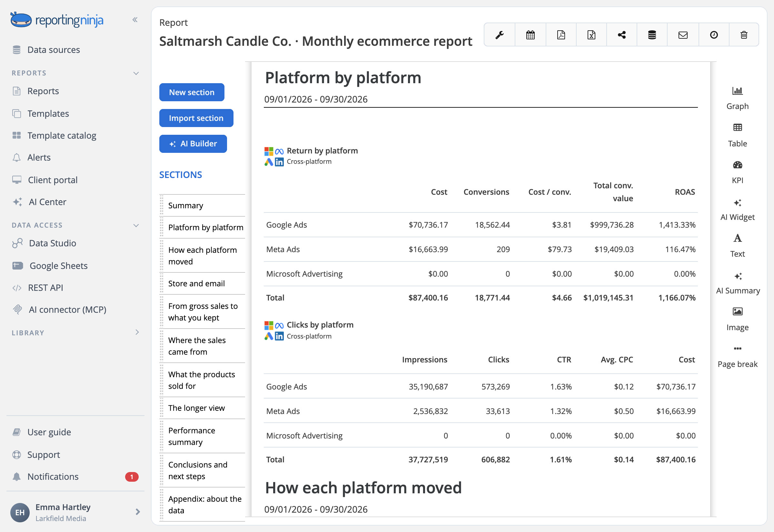Screen dimensions: 774x532
Task: Open AI Center
Action: pyautogui.click(x=40, y=202)
